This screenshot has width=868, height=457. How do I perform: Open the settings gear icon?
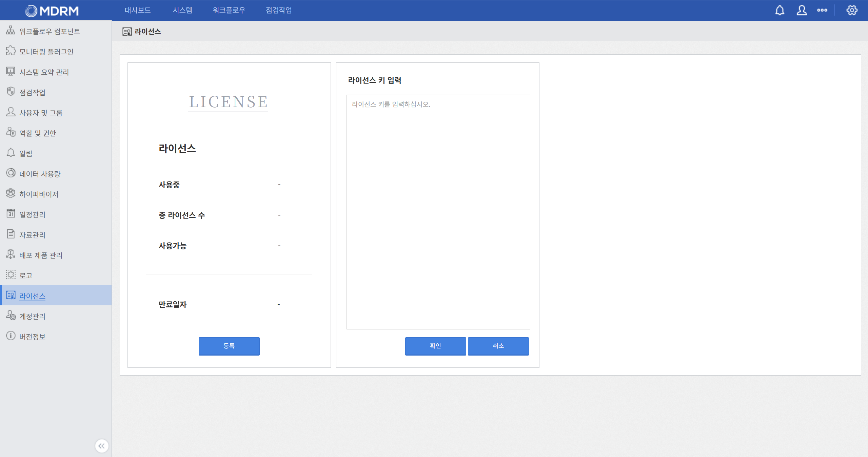(852, 11)
